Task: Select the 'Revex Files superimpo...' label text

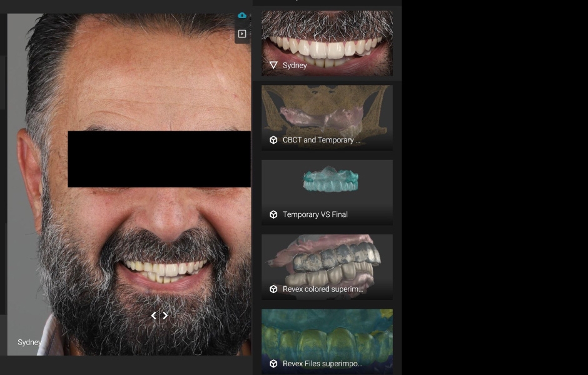Action: (323, 364)
